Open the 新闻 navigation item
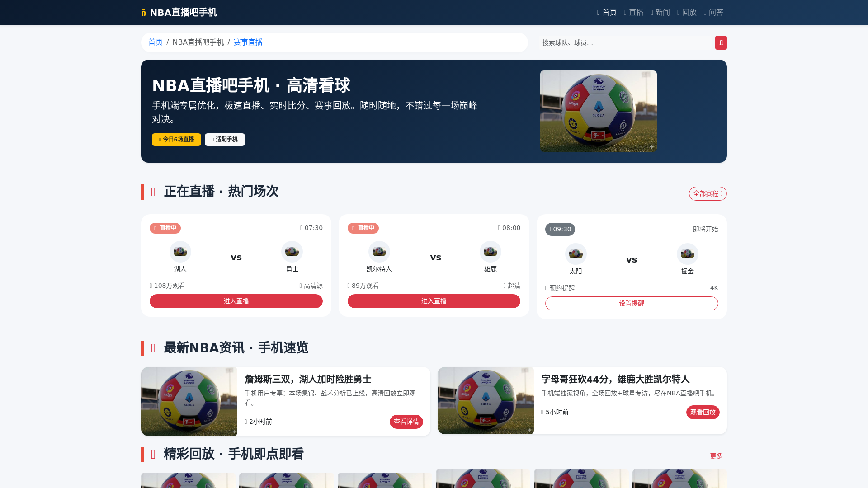868x488 pixels. [660, 13]
